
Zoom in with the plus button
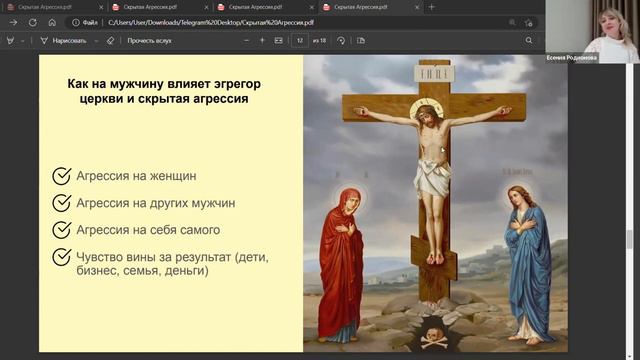point(262,40)
